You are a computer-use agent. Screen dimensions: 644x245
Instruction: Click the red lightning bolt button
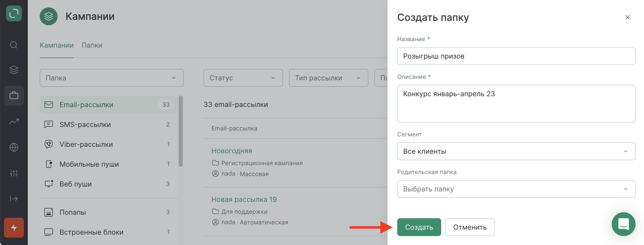pos(14,228)
